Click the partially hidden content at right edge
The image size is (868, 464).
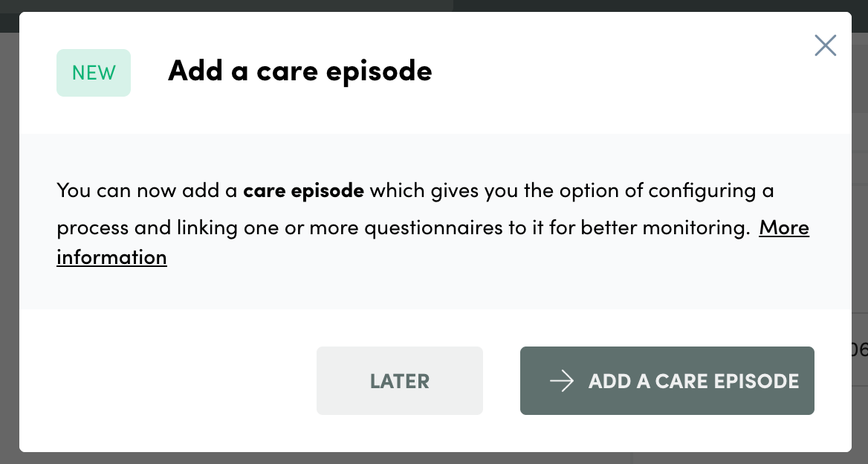(x=860, y=349)
